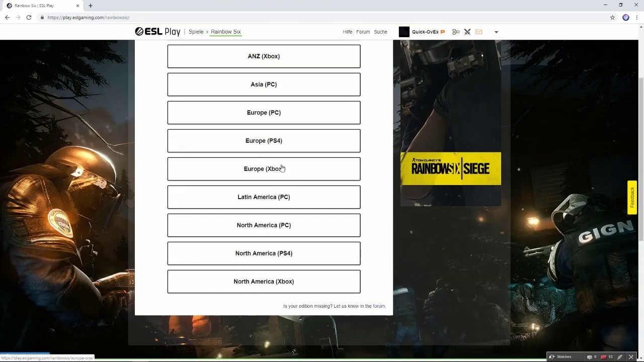The height and width of the screenshot is (362, 644).
Task: Open the Hilfe menu
Action: (x=348, y=32)
